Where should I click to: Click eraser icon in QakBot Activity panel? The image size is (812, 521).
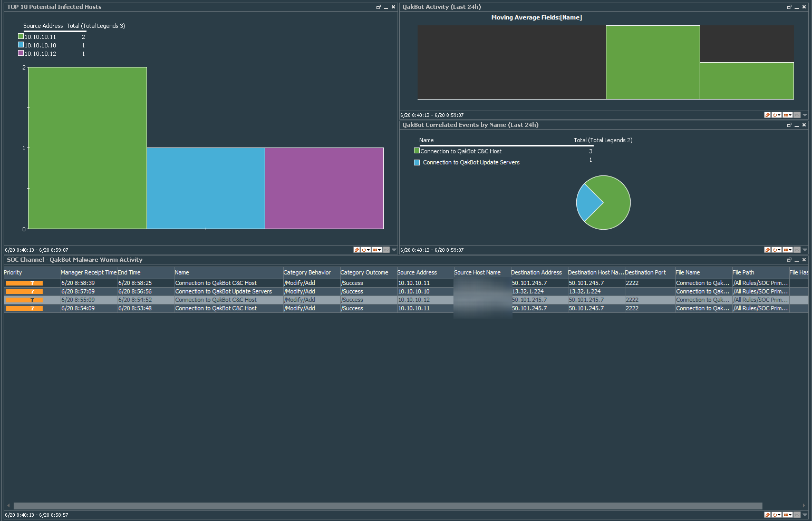(768, 115)
